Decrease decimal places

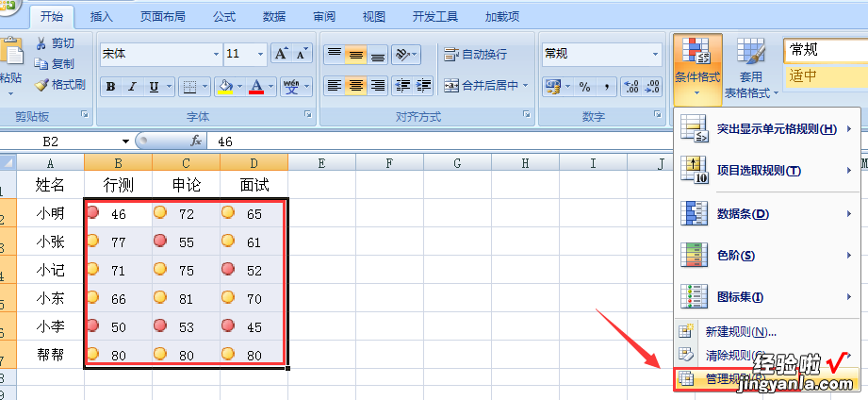652,87
